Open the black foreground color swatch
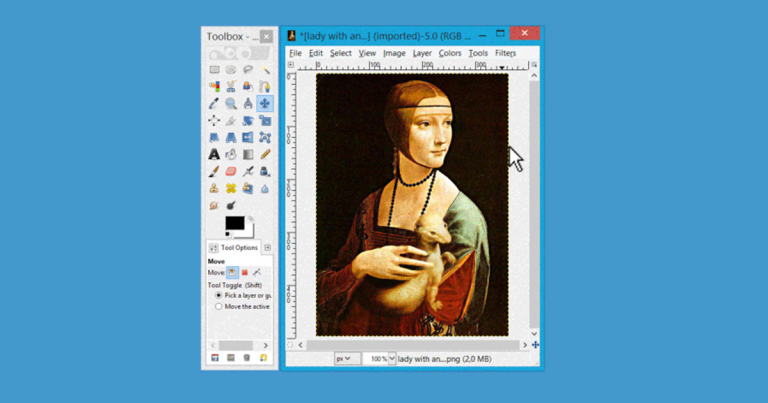Screen dimensions: 768x403 [235, 223]
